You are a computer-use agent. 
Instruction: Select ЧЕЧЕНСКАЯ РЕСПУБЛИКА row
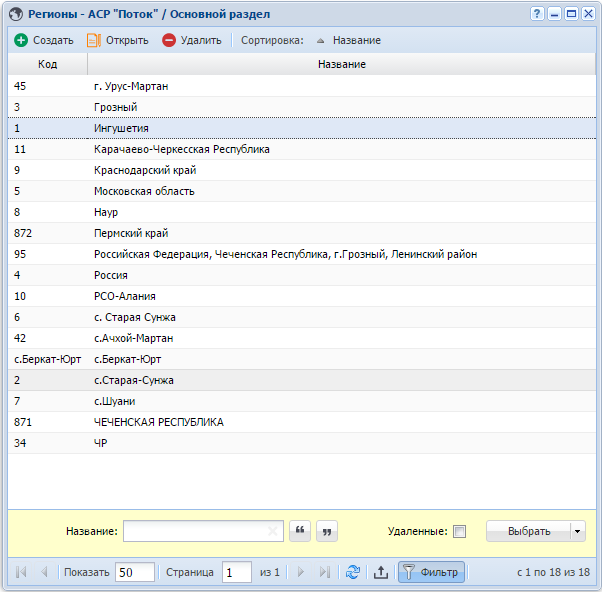click(x=302, y=422)
